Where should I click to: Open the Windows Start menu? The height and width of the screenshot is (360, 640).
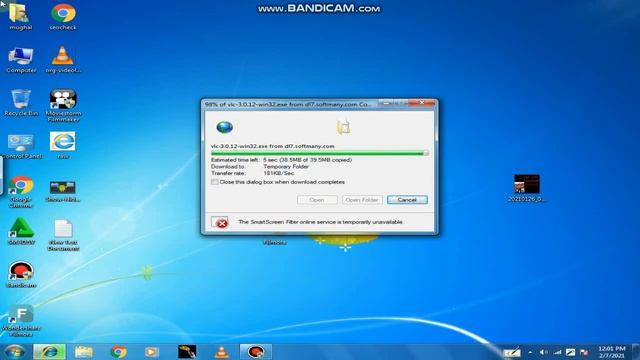click(x=14, y=351)
